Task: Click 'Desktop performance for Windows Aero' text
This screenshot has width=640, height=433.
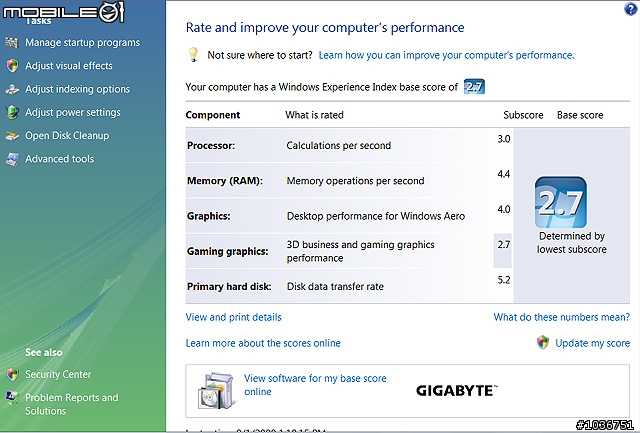Action: (x=376, y=216)
